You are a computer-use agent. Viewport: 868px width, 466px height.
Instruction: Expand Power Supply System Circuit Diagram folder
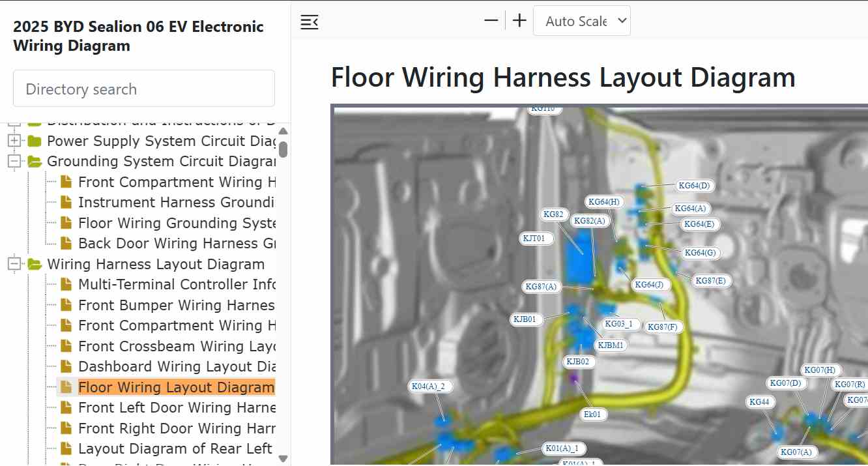(14, 141)
